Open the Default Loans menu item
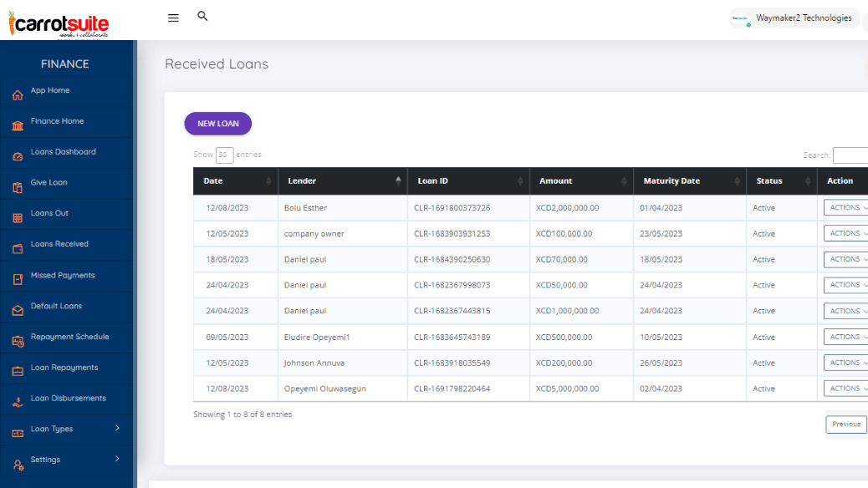The width and height of the screenshot is (868, 488). pyautogui.click(x=56, y=306)
